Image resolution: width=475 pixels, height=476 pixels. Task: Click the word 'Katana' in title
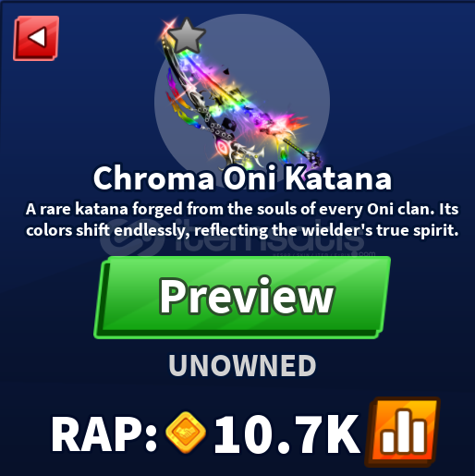pyautogui.click(x=338, y=178)
